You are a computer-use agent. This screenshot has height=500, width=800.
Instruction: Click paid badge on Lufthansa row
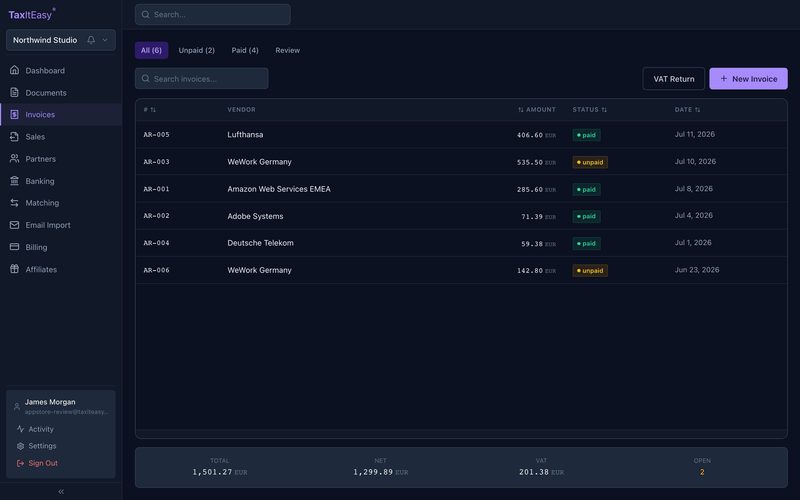coord(586,135)
